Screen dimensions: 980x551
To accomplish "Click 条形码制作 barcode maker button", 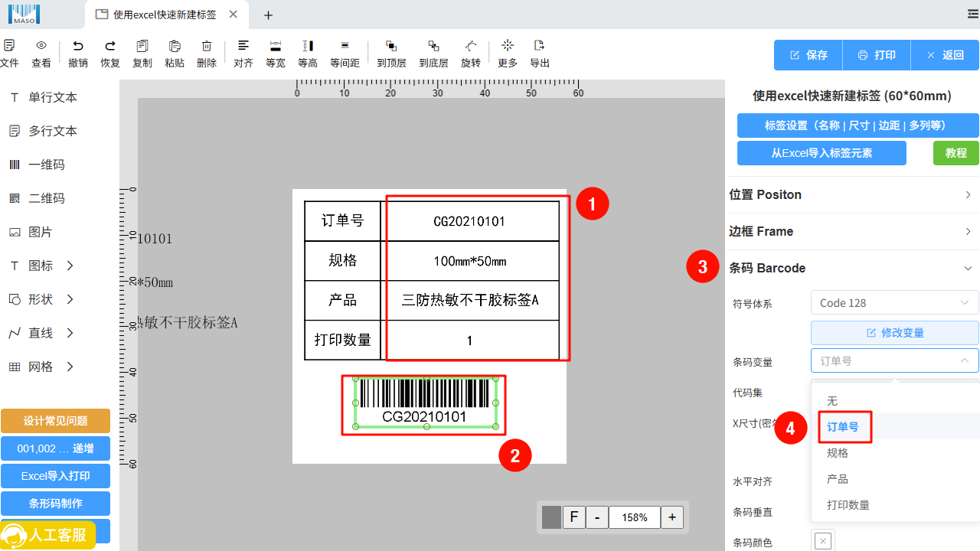I will pyautogui.click(x=55, y=504).
